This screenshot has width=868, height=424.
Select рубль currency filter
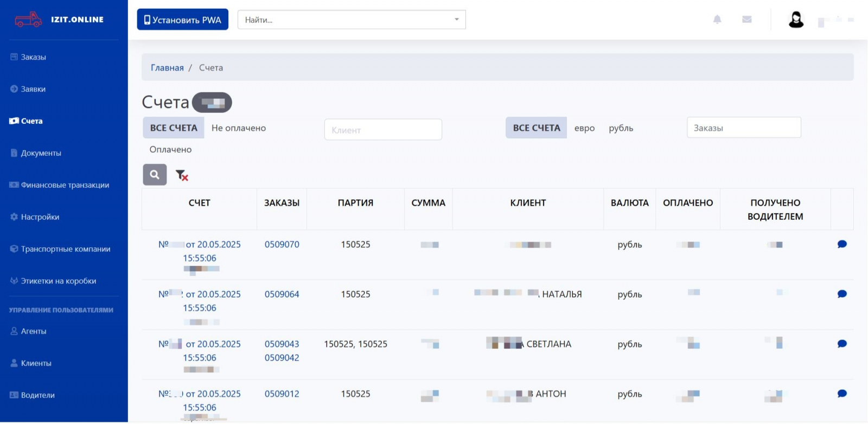pyautogui.click(x=621, y=128)
